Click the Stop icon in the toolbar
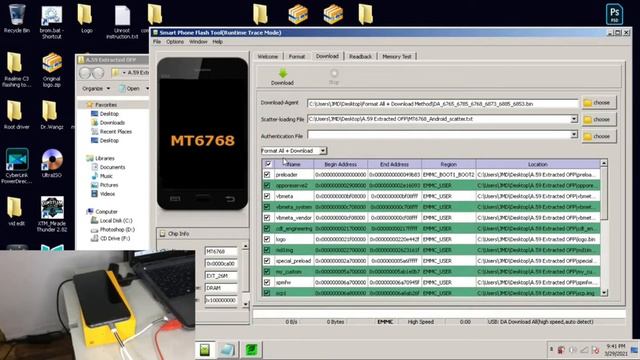This screenshot has width=640, height=360. click(x=334, y=73)
